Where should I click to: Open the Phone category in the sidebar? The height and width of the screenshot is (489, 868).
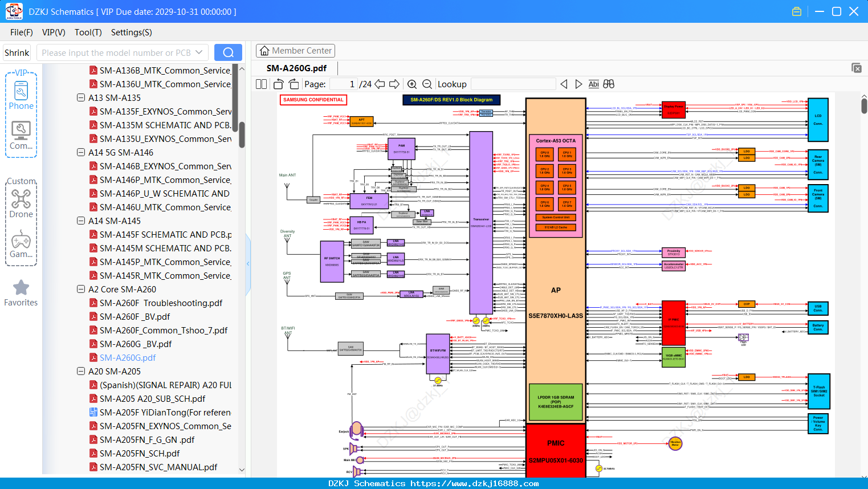coord(21,95)
